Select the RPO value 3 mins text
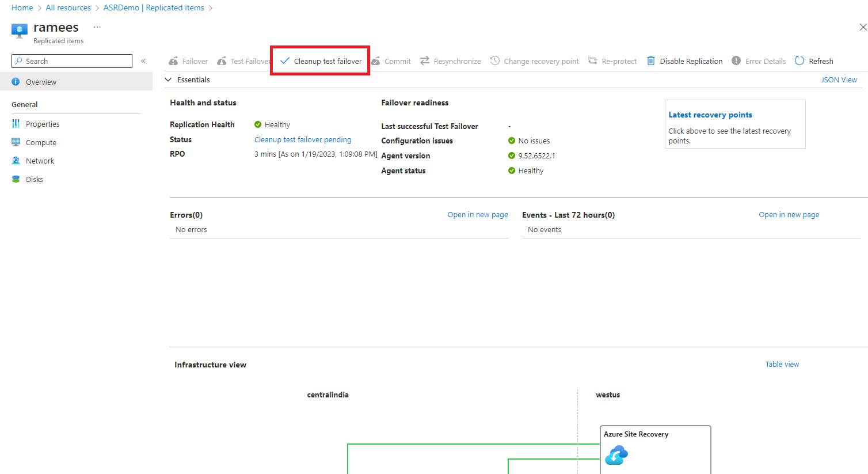868x474 pixels. click(316, 154)
